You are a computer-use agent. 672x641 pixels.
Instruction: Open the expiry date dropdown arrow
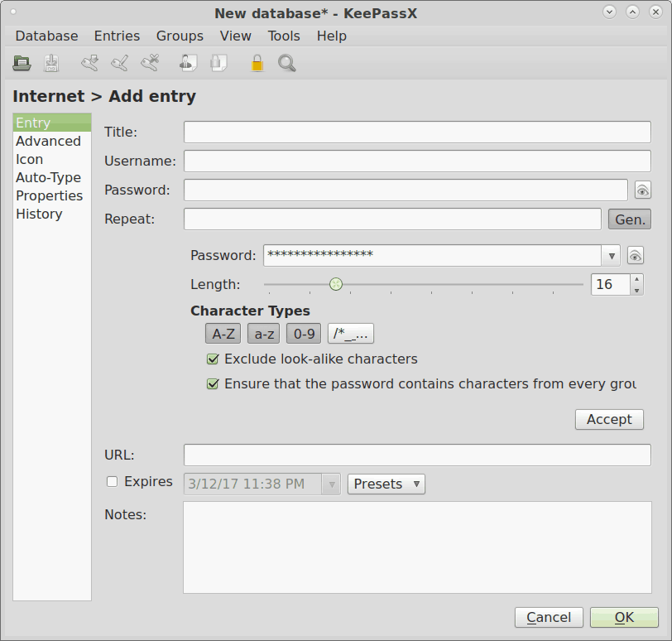[x=331, y=484]
